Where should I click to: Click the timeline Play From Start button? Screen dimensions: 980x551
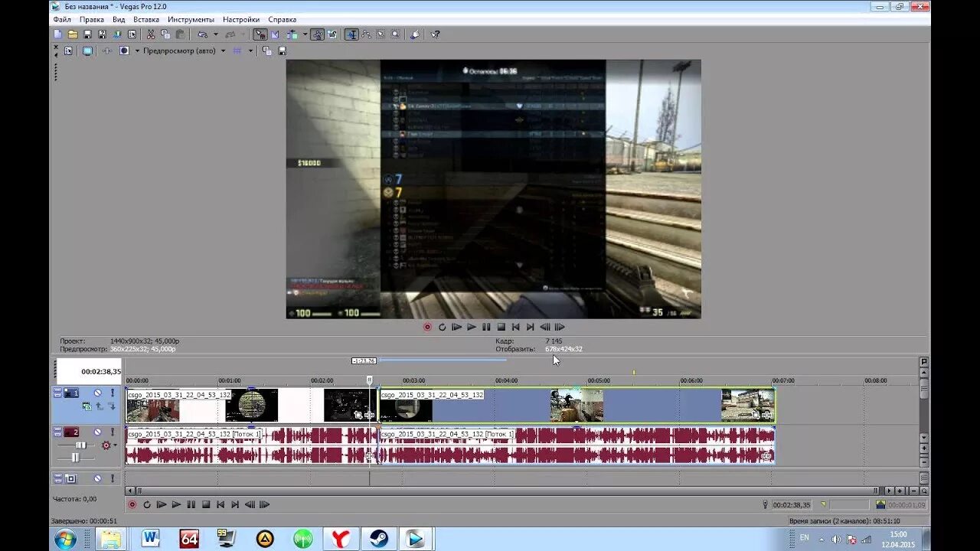(x=162, y=504)
